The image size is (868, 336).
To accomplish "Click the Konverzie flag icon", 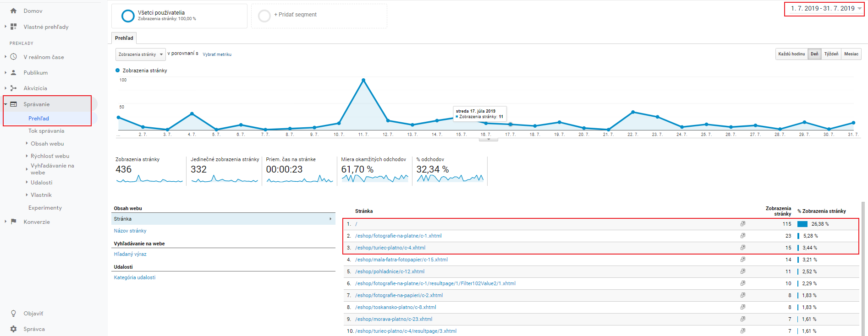I will click(x=13, y=222).
